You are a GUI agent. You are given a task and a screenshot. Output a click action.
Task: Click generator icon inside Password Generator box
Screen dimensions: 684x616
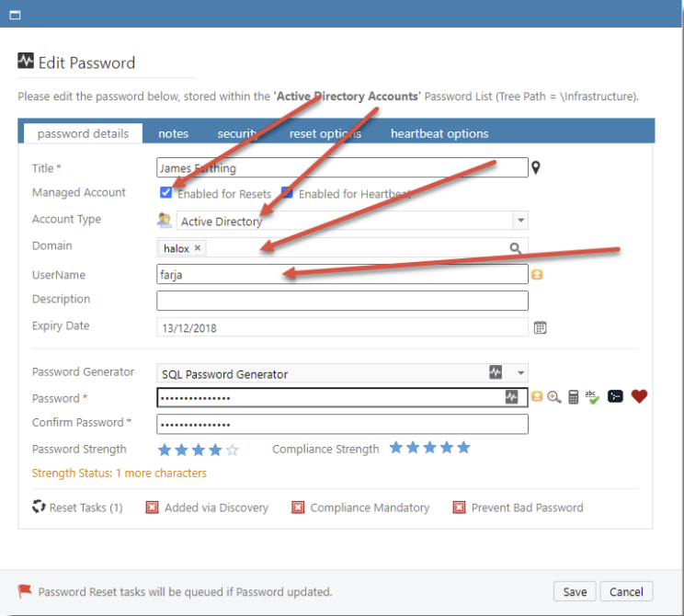pos(496,372)
